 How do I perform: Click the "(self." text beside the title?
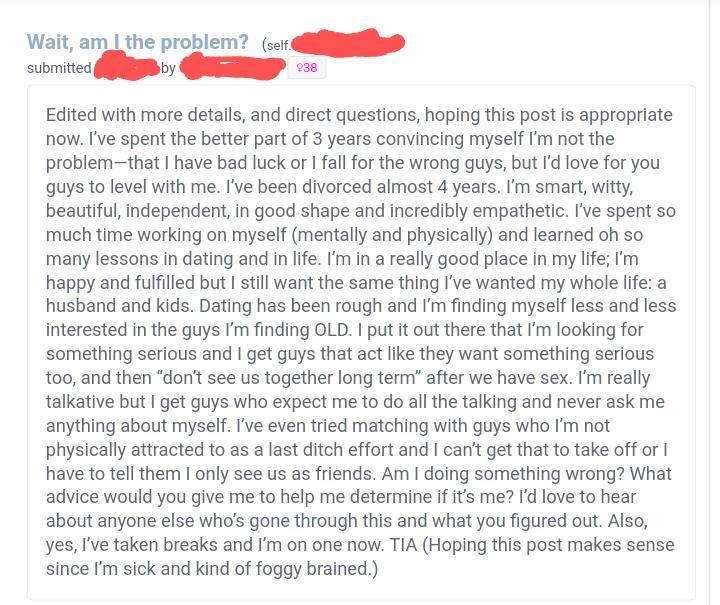(x=276, y=45)
